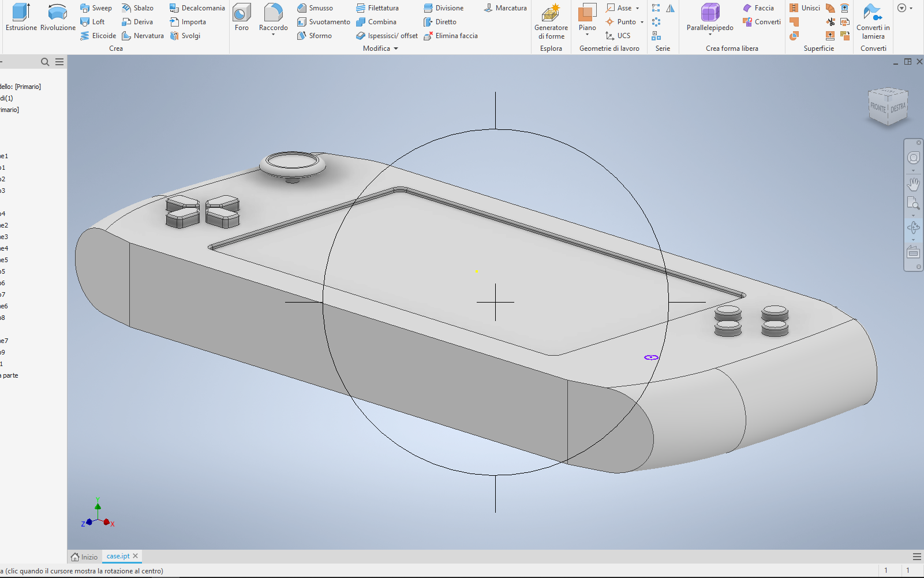Activate the Diretto direct edit tool
Viewport: 924px width, 578px height.
(x=440, y=22)
